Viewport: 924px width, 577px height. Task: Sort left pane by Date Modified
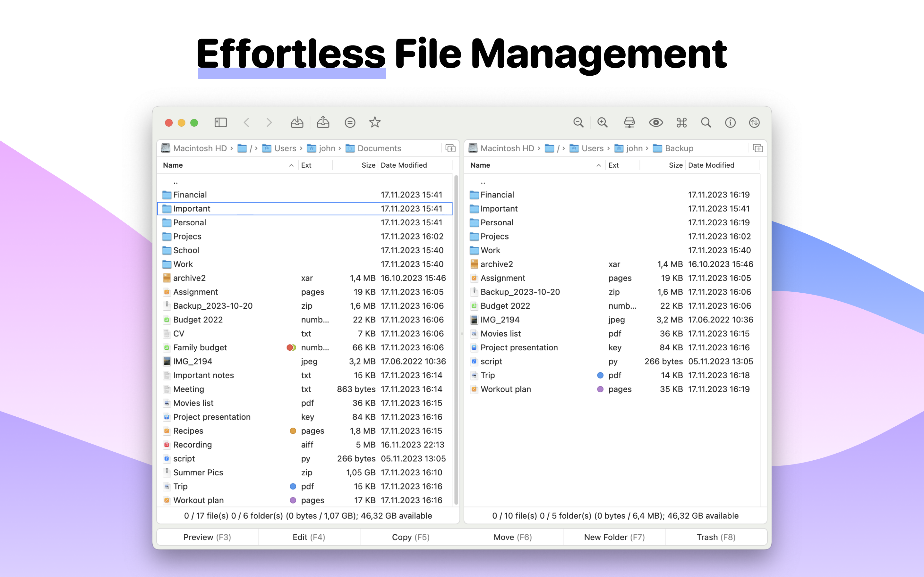[x=404, y=165]
